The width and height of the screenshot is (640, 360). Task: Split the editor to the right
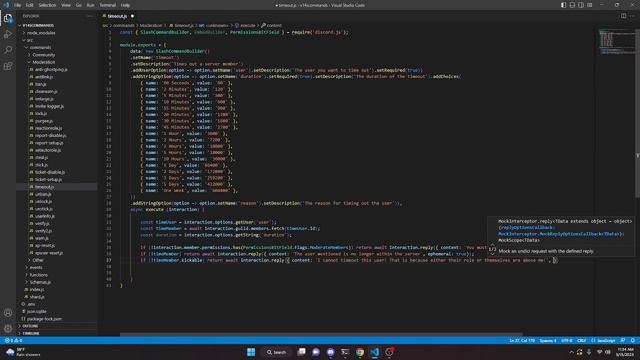point(623,16)
